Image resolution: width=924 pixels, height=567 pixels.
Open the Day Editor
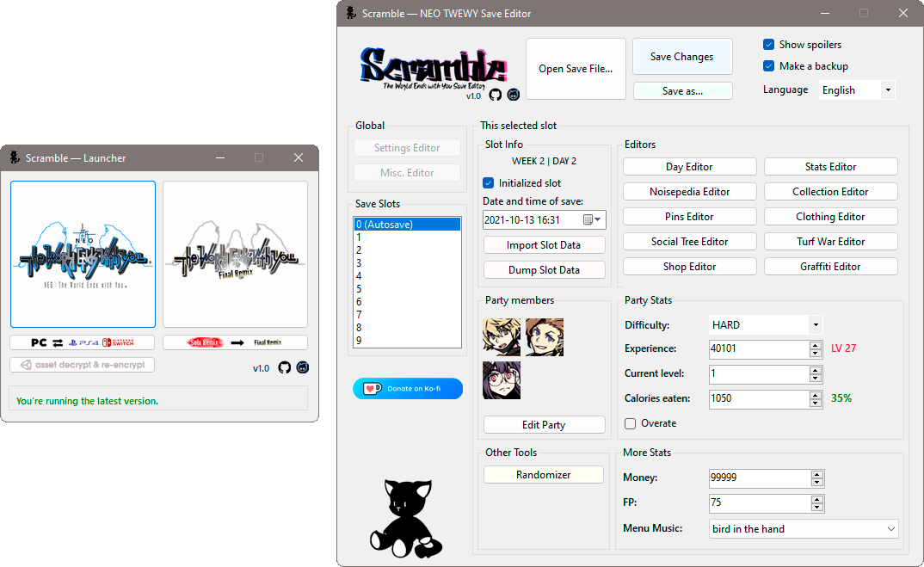pos(689,167)
